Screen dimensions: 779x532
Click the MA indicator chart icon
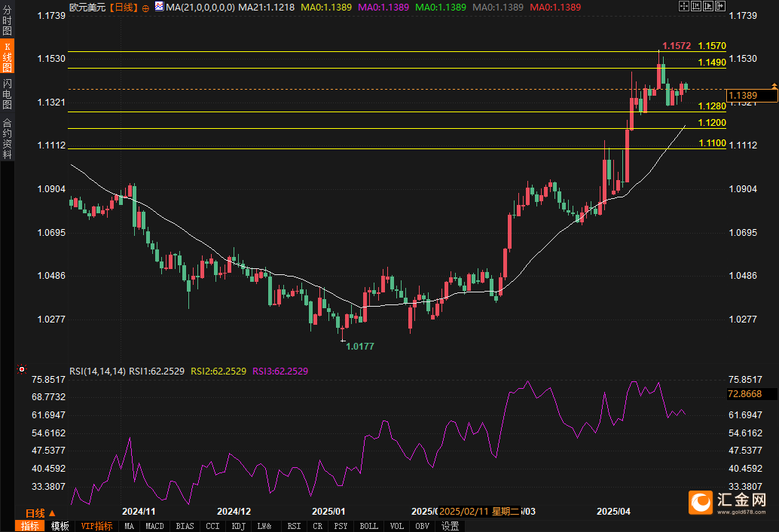(x=159, y=7)
